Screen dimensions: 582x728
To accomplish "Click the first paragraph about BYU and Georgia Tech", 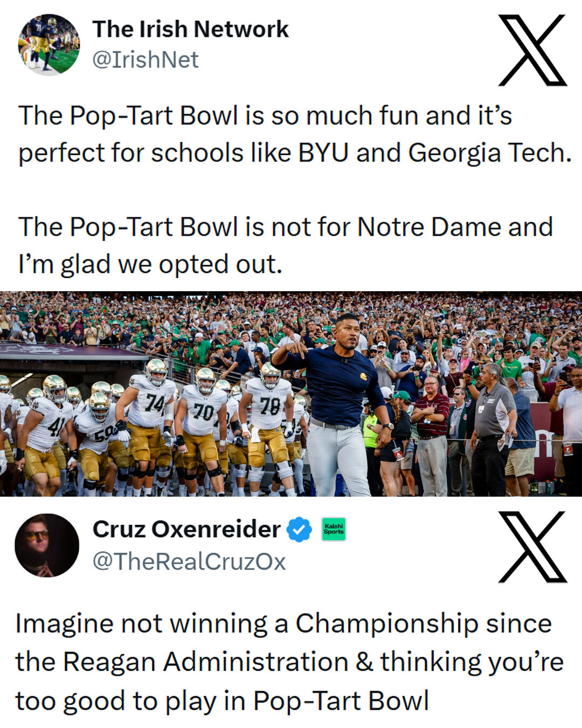I will tap(294, 134).
